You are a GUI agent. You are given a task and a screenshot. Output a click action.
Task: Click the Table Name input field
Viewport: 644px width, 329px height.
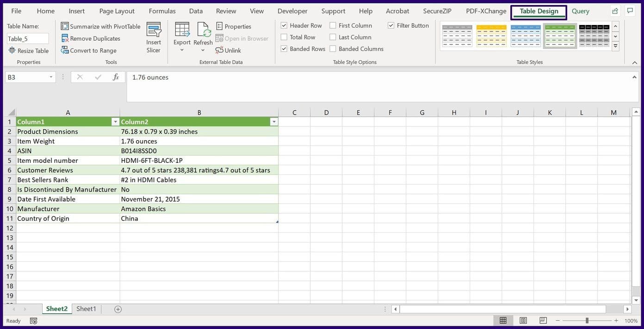pyautogui.click(x=28, y=38)
